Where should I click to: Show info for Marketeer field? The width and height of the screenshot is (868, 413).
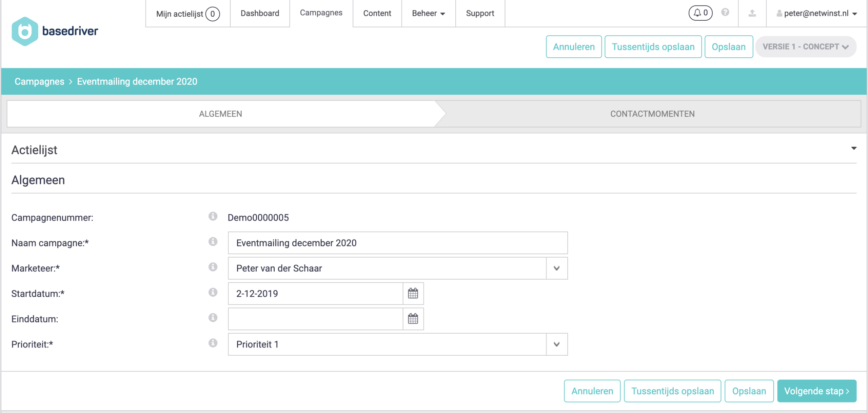[213, 267]
